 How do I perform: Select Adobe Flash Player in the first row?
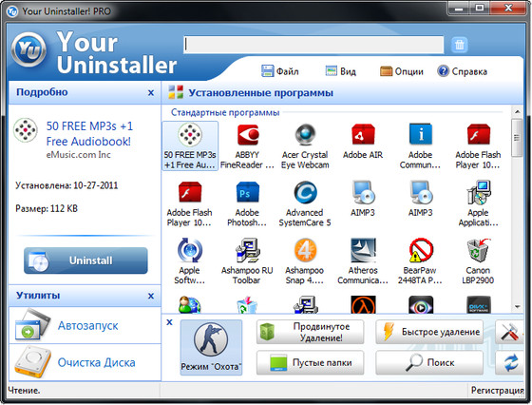coord(478,146)
